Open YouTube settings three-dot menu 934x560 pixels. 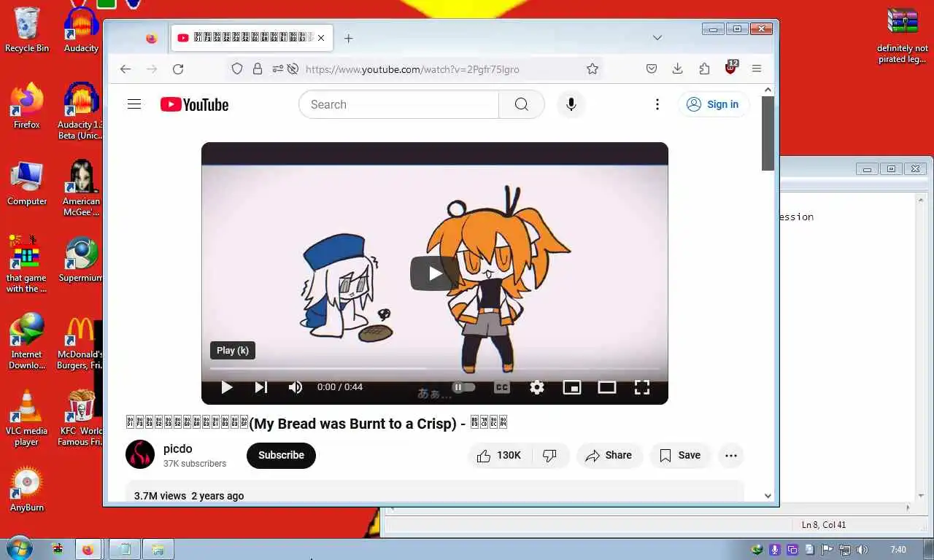coord(657,104)
